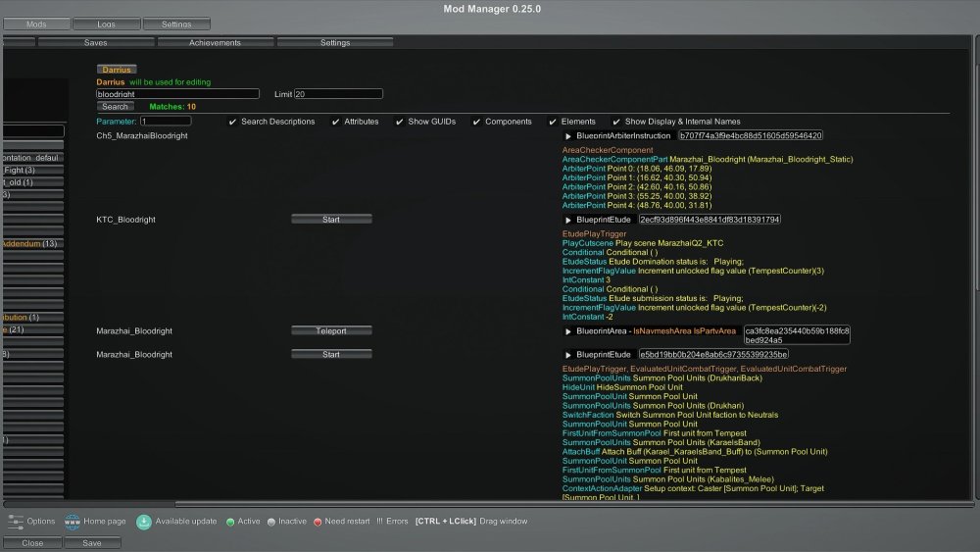Click the Limit input field
The height and width of the screenshot is (552, 980).
[338, 94]
